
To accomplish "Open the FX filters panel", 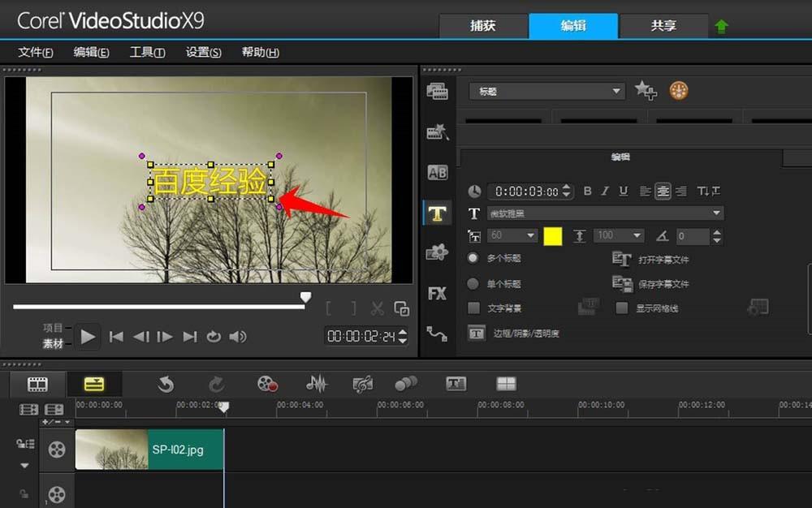I will click(x=438, y=293).
